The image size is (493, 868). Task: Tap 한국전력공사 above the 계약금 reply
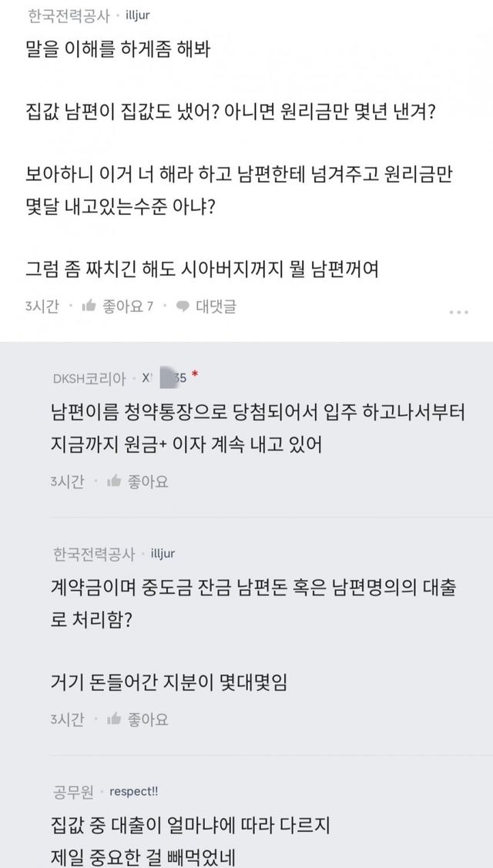94,554
